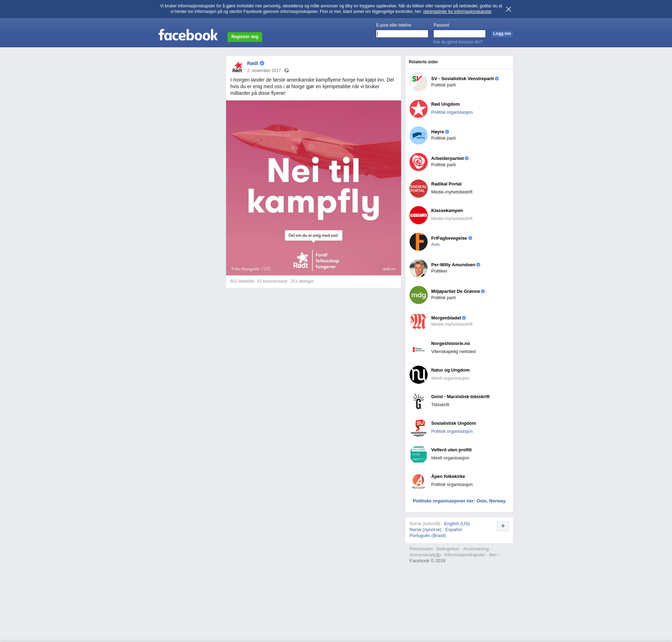The height and width of the screenshot is (642, 672).
Task: Click the Åpen folkekirke logo
Action: (419, 481)
